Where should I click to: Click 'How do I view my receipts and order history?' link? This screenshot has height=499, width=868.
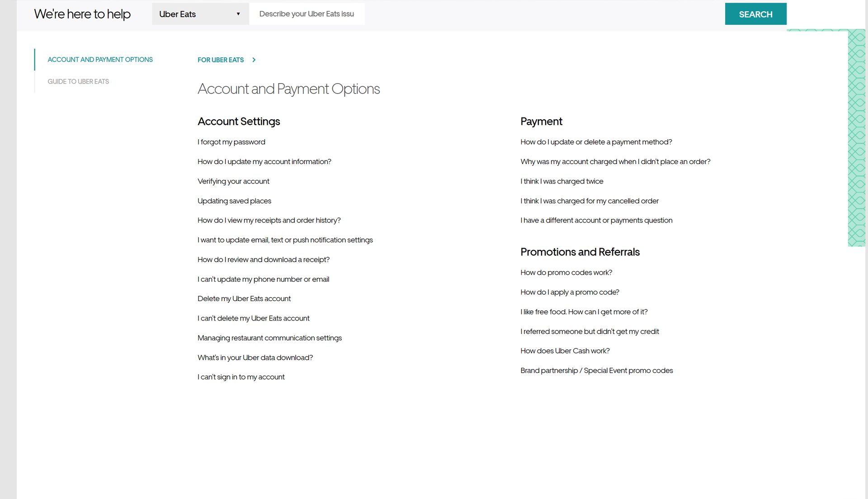click(269, 220)
